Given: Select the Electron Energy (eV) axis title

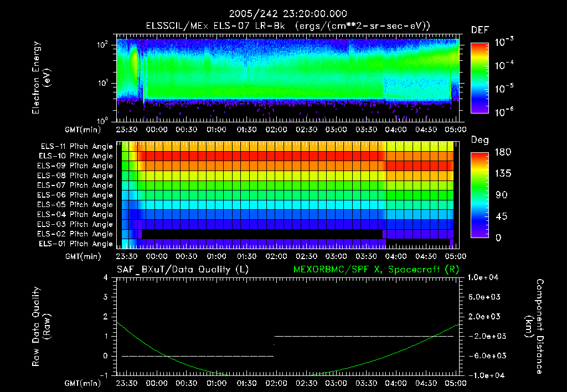Looking at the screenshot, I should click(x=41, y=78).
